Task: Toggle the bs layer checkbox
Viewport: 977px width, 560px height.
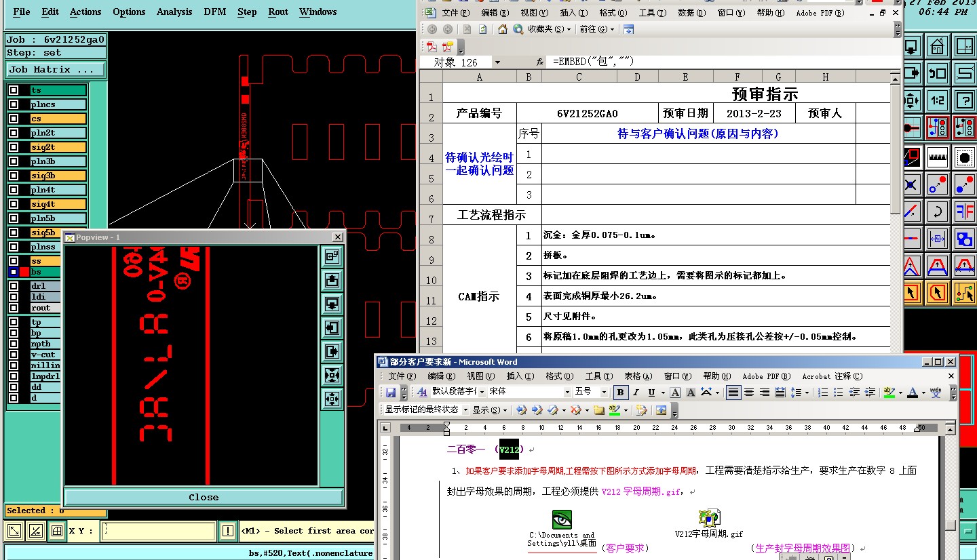Action: 14,272
